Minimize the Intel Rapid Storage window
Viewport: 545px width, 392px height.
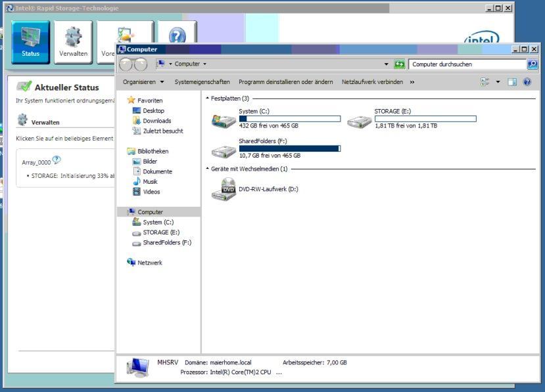[489, 8]
